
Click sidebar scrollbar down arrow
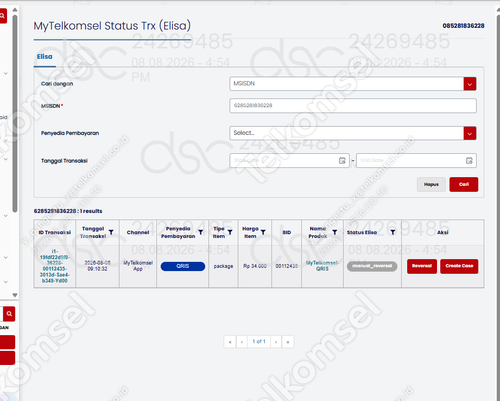15,295
